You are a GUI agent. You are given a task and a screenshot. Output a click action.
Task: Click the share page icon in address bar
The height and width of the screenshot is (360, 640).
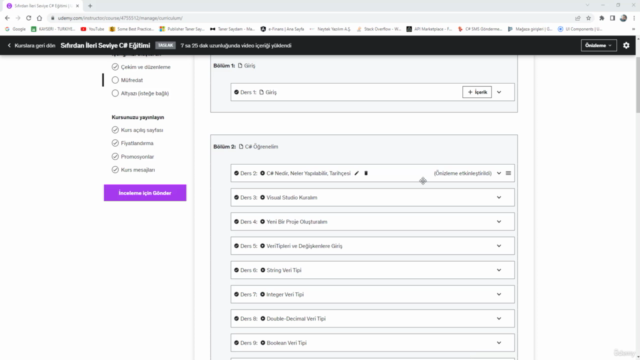[578, 18]
